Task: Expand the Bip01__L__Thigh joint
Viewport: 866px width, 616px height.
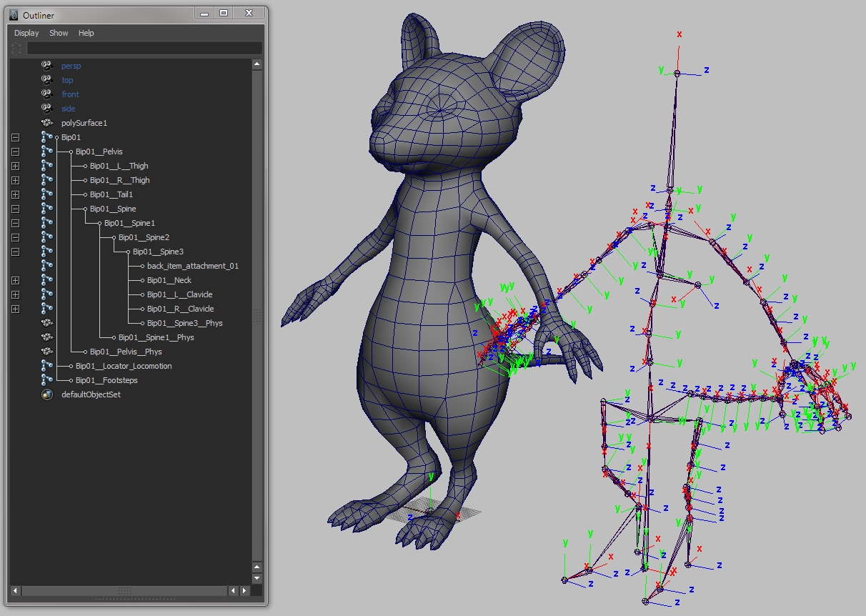Action: point(15,166)
